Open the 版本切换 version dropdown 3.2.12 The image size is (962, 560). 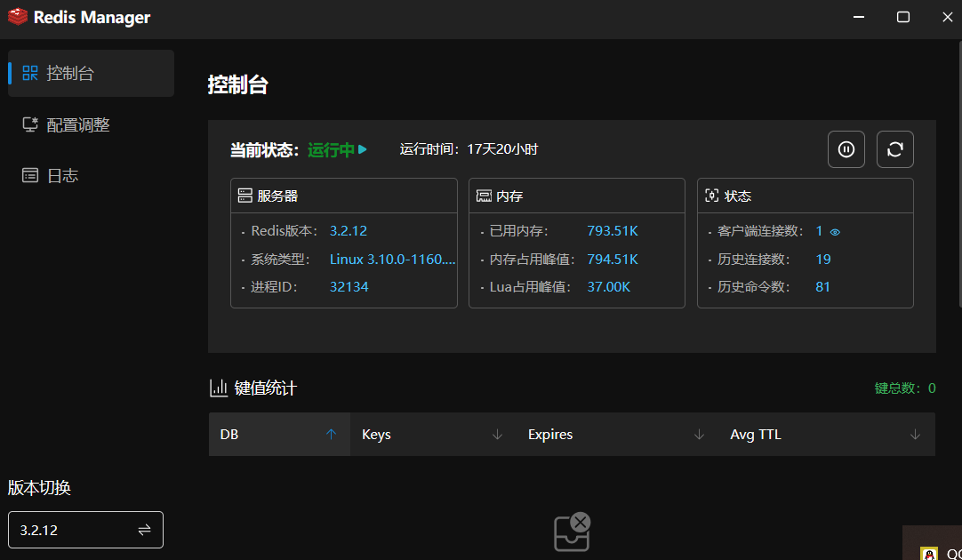(86, 530)
